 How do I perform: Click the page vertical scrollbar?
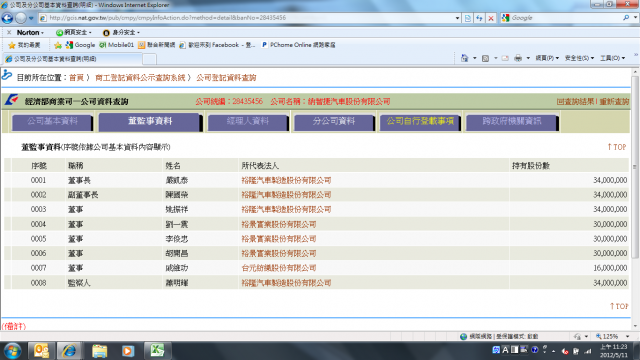point(635,167)
